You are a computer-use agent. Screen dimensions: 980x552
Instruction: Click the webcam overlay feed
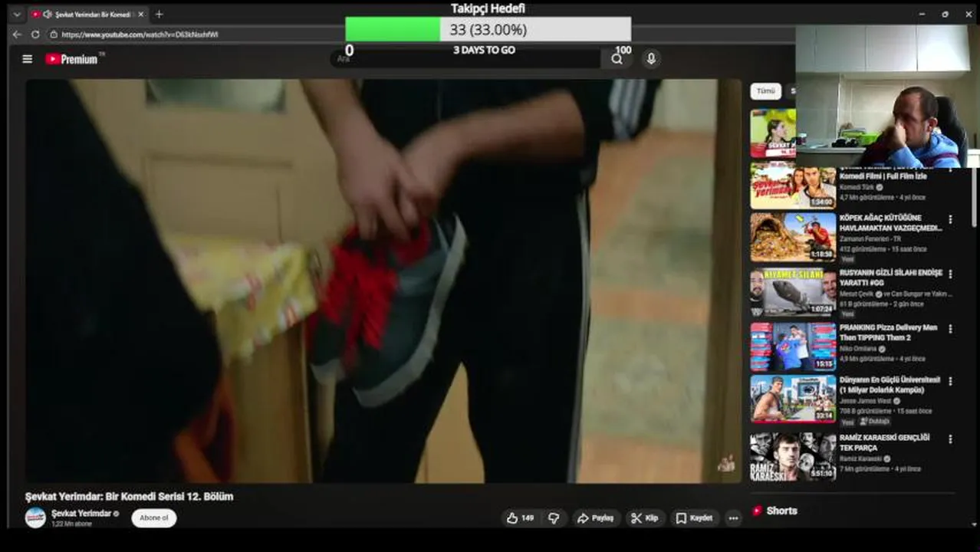coord(887,96)
